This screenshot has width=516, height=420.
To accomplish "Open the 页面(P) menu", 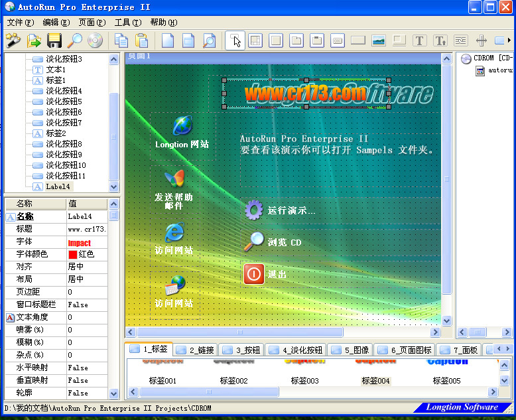I will click(x=92, y=23).
